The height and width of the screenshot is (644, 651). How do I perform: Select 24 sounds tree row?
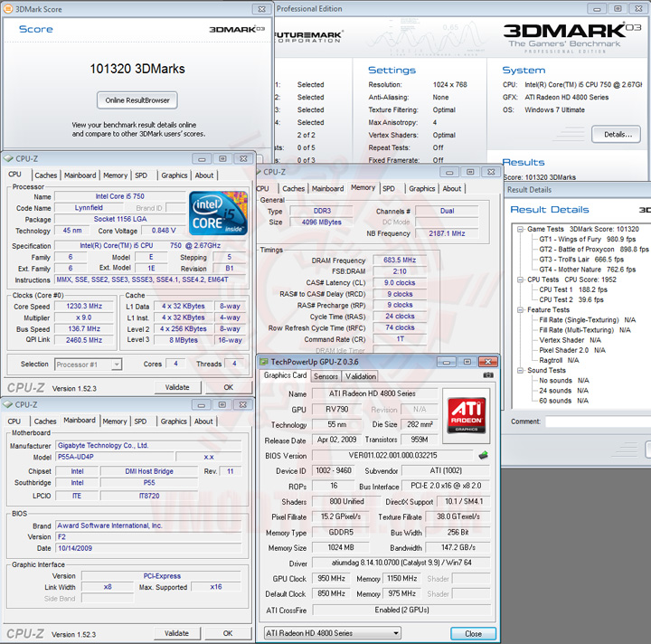click(563, 391)
